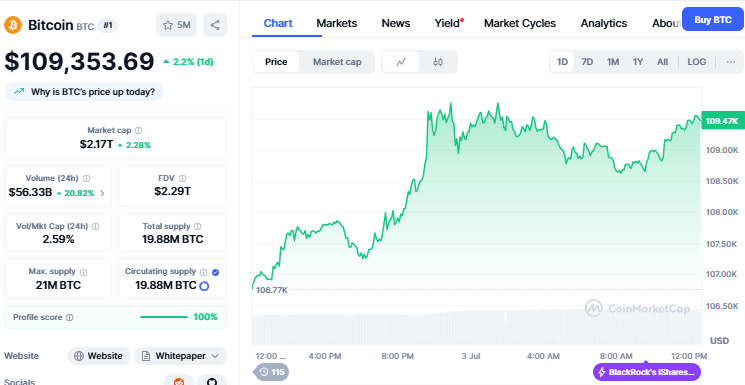Viewport: 745px width, 385px height.
Task: Click the 2.59% Vol/Mkt Cap value
Action: coord(58,239)
